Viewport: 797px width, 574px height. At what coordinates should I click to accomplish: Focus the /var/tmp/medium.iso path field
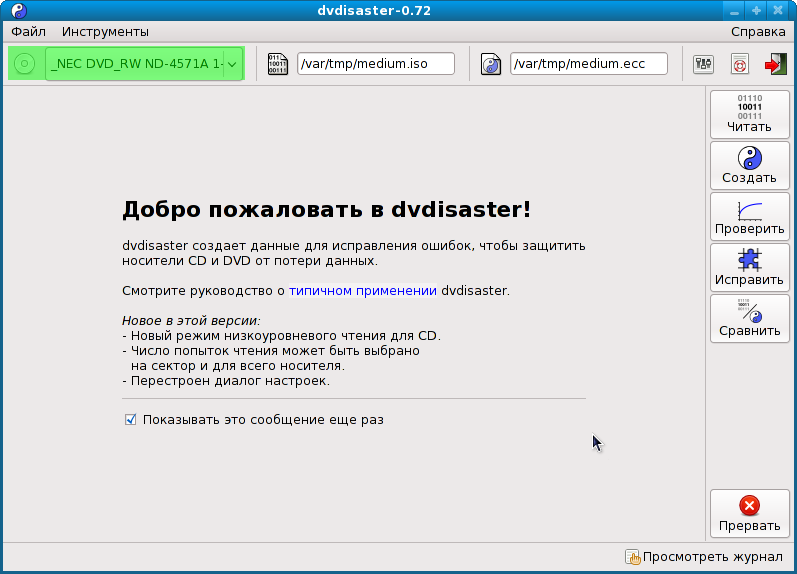(x=376, y=64)
